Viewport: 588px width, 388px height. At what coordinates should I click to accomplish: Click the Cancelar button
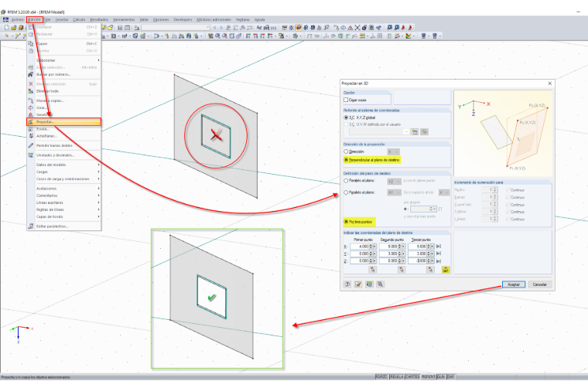(x=539, y=284)
